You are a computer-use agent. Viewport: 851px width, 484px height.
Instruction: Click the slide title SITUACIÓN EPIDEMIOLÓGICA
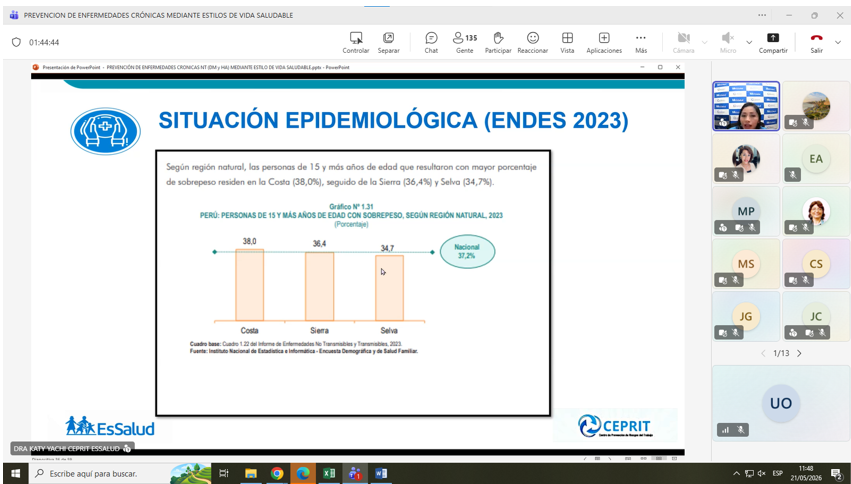coord(393,120)
